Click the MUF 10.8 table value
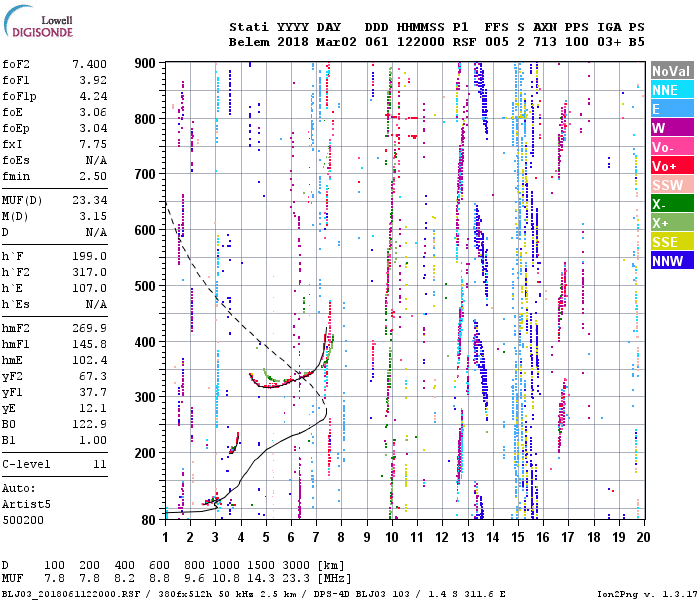This screenshot has width=700, height=600. point(225,579)
